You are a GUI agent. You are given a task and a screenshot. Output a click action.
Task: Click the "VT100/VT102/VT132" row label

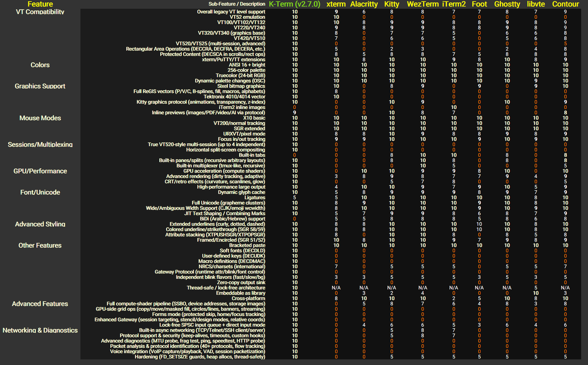242,22
